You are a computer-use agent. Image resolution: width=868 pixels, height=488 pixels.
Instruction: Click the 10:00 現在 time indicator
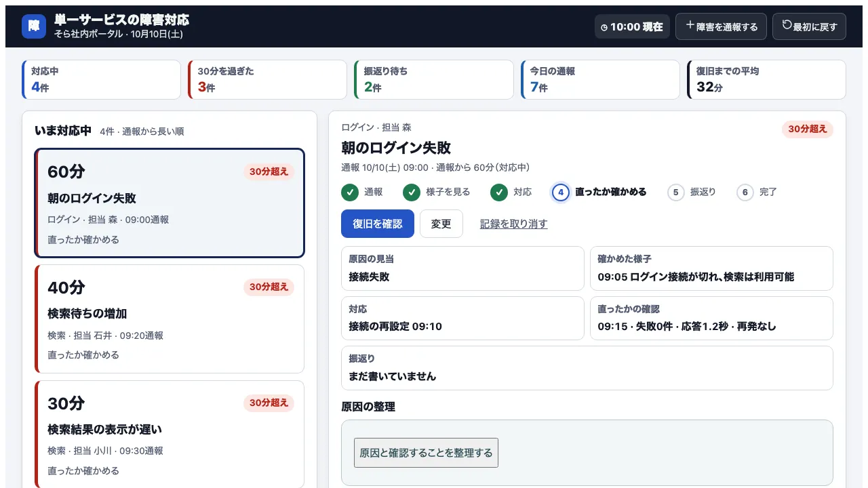click(x=632, y=27)
